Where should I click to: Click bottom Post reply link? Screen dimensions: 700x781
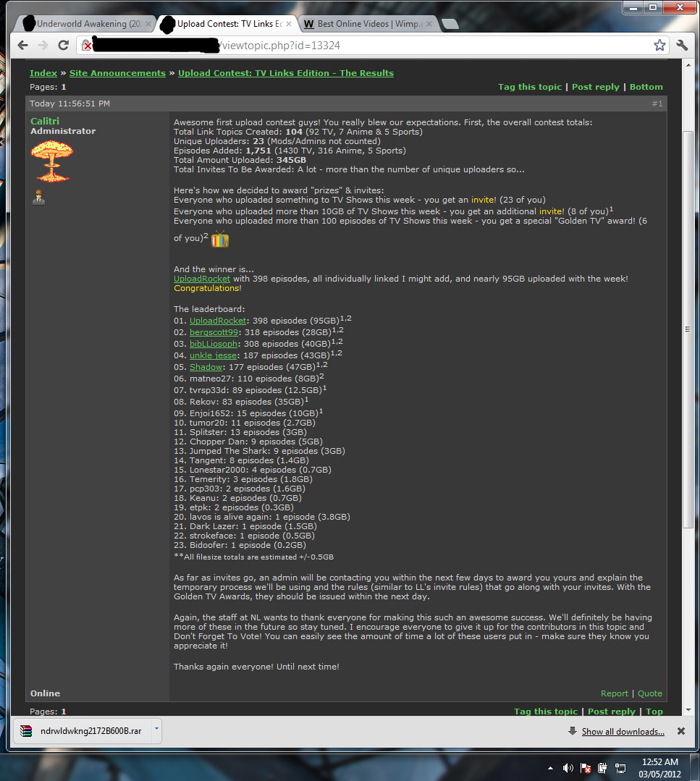tap(611, 712)
